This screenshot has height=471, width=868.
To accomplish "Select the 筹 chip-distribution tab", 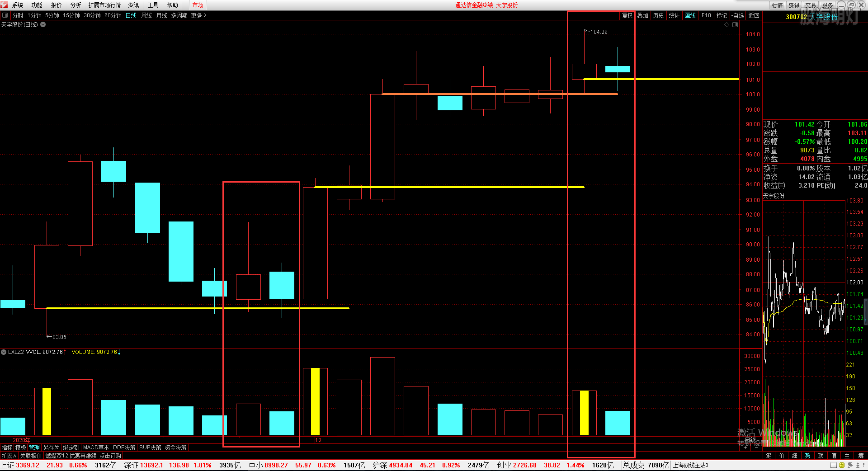I will pos(860,456).
